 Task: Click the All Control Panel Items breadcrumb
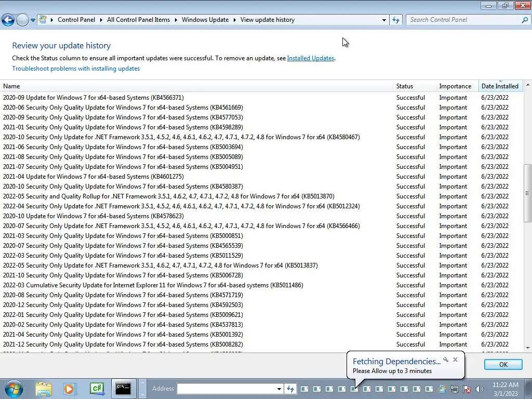(x=138, y=20)
